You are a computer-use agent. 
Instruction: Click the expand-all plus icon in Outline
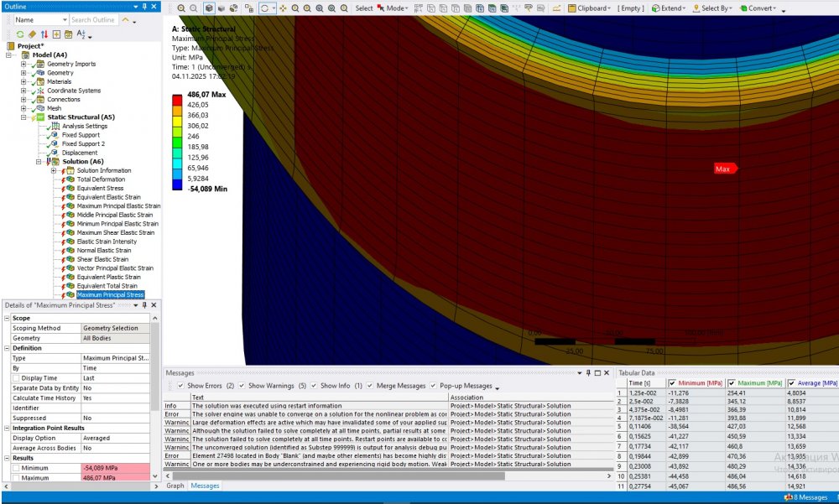click(x=56, y=34)
